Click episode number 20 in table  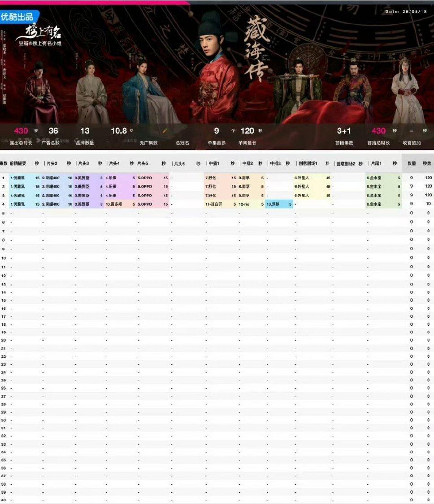pos(4,340)
